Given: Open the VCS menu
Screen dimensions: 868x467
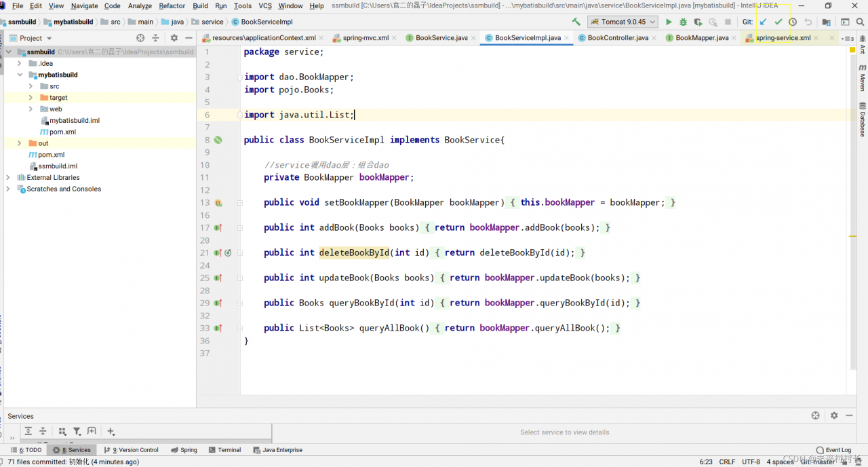Looking at the screenshot, I should (265, 5).
